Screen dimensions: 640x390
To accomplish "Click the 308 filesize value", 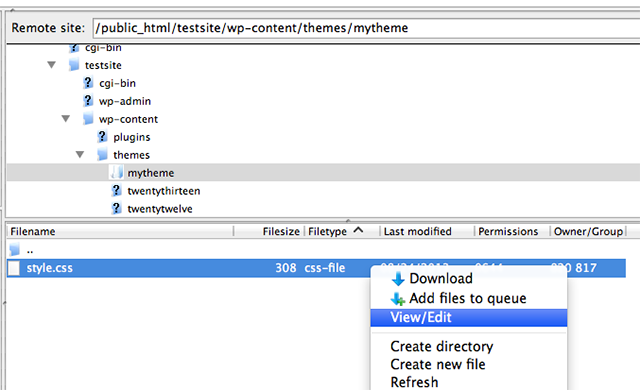I will click(x=286, y=268).
